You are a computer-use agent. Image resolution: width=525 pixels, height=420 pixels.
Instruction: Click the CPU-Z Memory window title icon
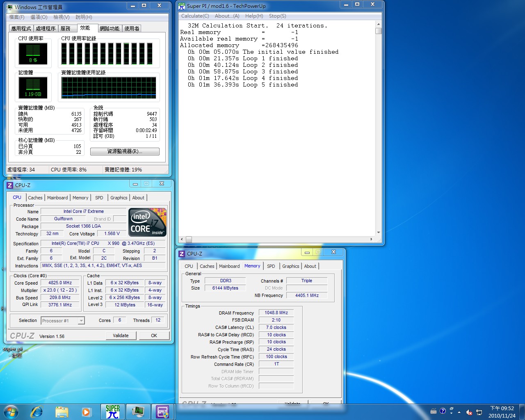tap(182, 254)
